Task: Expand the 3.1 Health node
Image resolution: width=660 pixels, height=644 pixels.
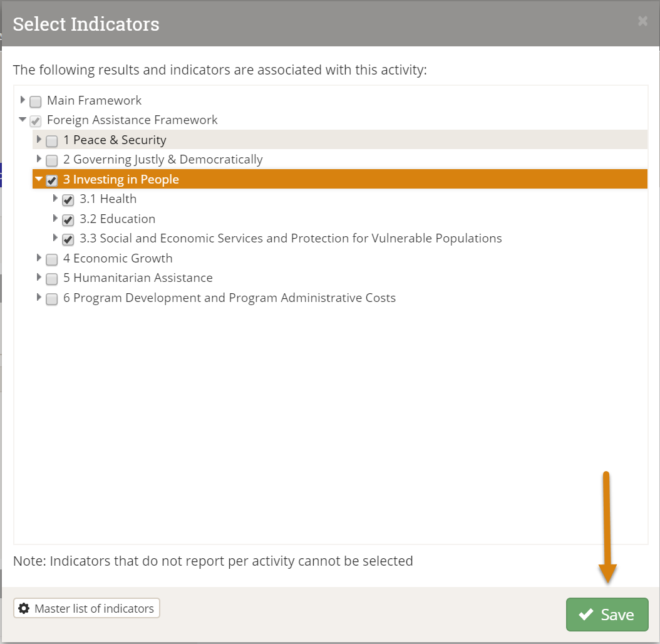Action: 56,199
